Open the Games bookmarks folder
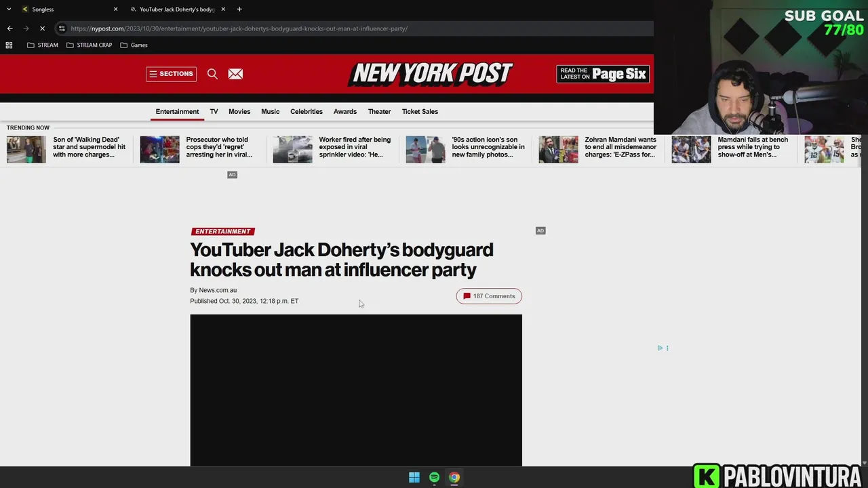Image resolution: width=868 pixels, height=488 pixels. pyautogui.click(x=134, y=45)
